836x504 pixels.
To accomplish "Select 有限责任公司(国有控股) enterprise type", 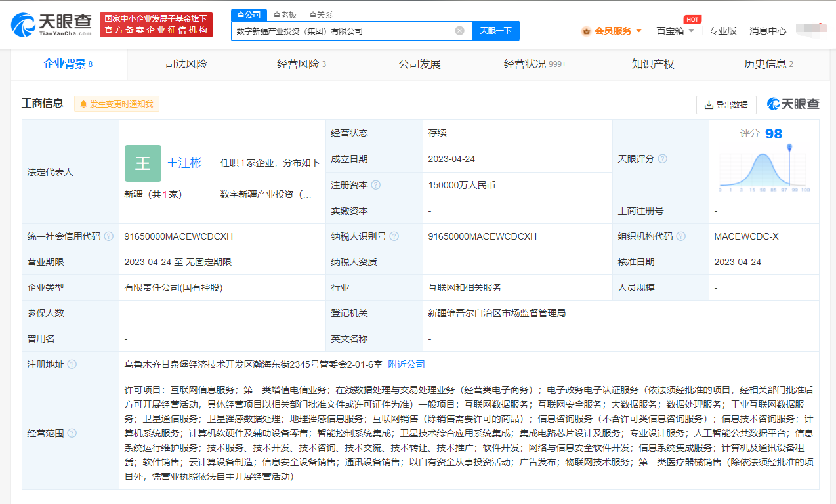I will (173, 287).
